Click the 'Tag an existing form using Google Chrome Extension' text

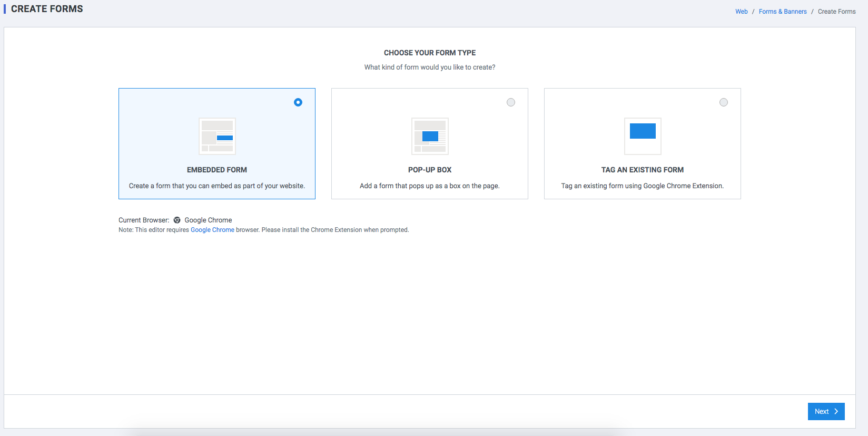643,186
